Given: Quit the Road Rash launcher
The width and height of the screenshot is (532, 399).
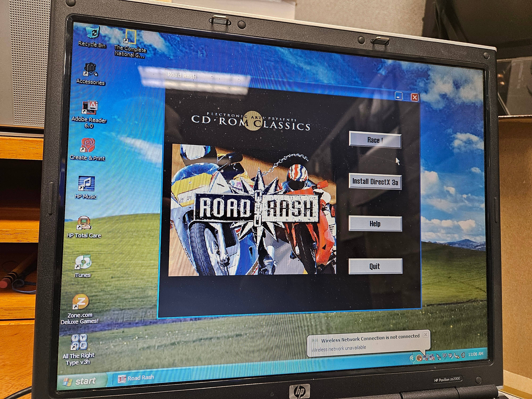Looking at the screenshot, I should (x=375, y=266).
